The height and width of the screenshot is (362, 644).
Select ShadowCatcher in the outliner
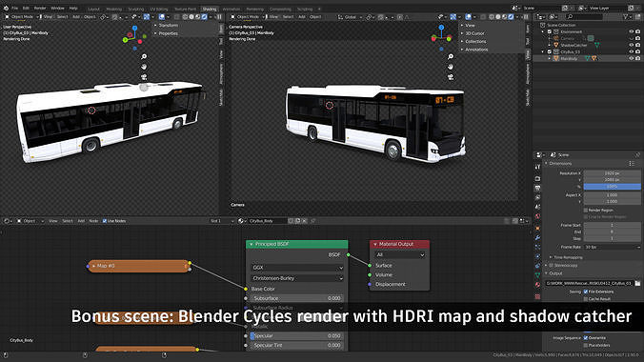pos(574,45)
